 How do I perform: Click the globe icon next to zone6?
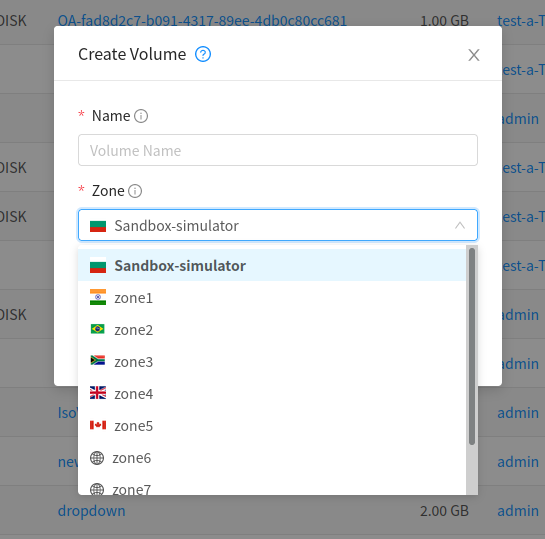click(x=97, y=458)
